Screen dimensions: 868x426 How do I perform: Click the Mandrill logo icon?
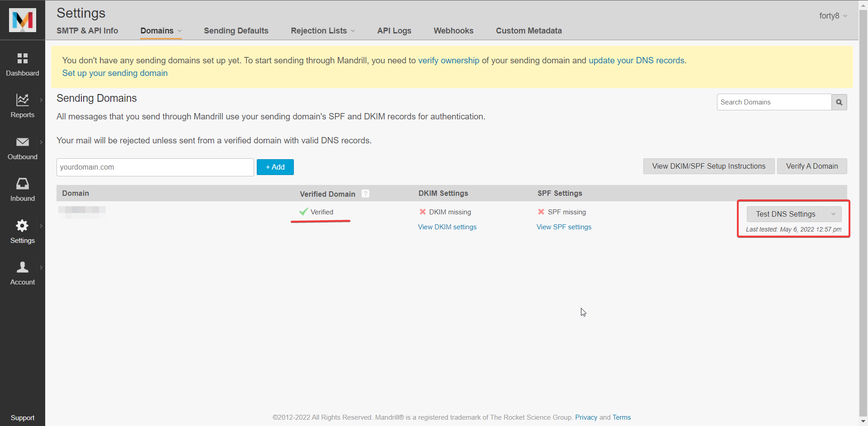pos(23,20)
